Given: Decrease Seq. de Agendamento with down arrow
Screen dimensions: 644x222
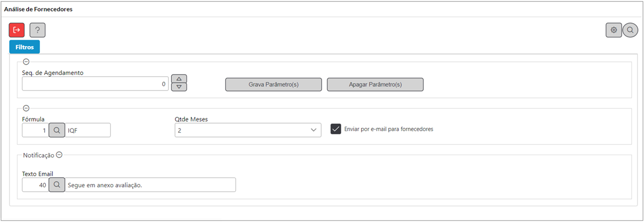Looking at the screenshot, I should click(x=179, y=87).
